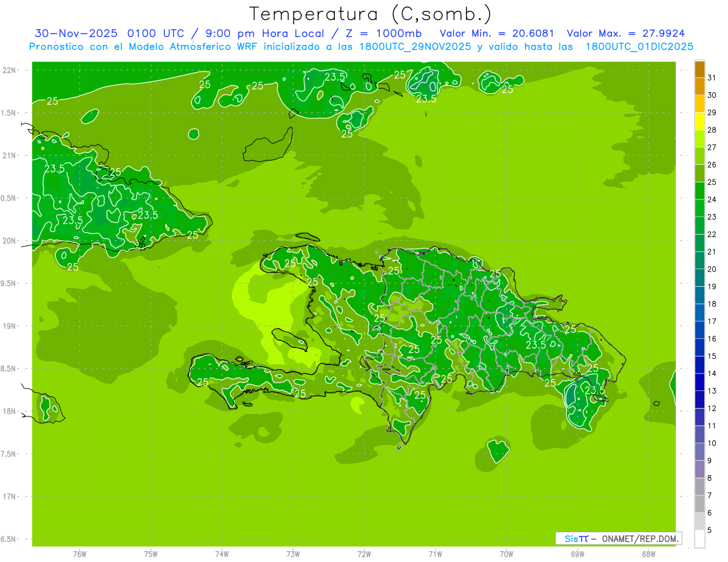Screen dimensions: 728x562
Task: Click the SisTT - ONAMET/REP.DOM. credit box
Action: click(x=618, y=538)
